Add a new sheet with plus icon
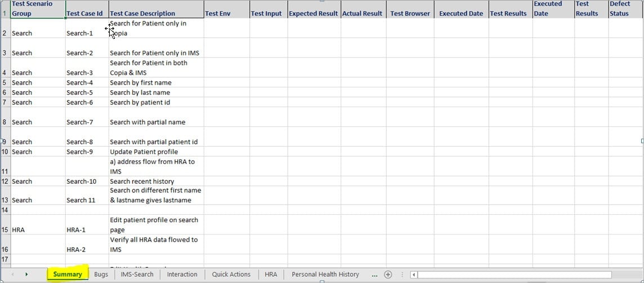 tap(388, 275)
